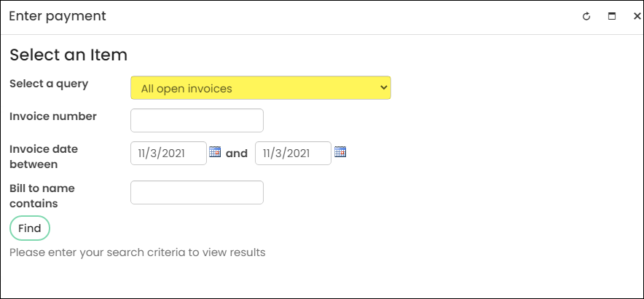Screen dimensions: 644x299
Task: Click the Find button
Action: (x=30, y=228)
